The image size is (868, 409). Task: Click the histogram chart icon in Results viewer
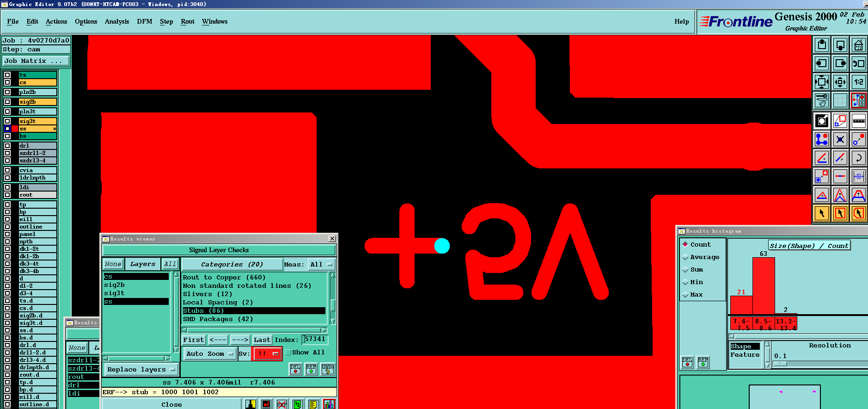point(329,404)
